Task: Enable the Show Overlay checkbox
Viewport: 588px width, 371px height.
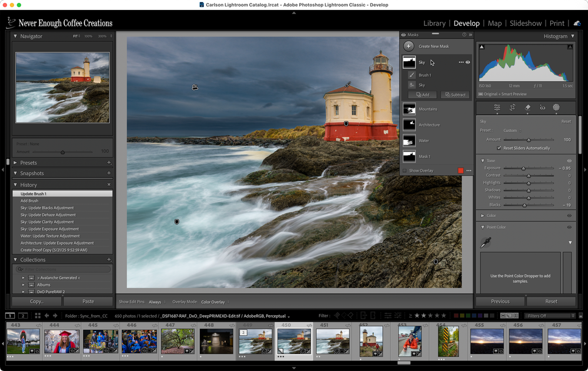Action: point(405,171)
